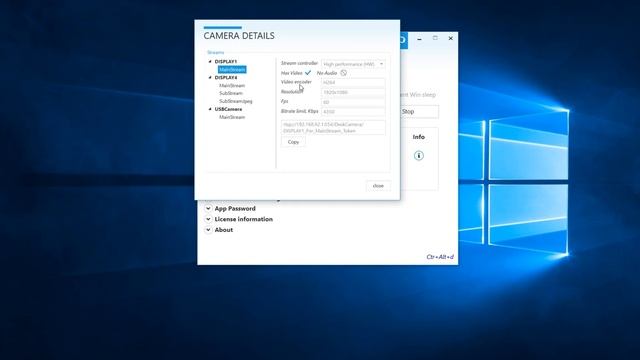Click the USBCamera label in the tree
The width and height of the screenshot is (640, 360).
[x=228, y=109]
